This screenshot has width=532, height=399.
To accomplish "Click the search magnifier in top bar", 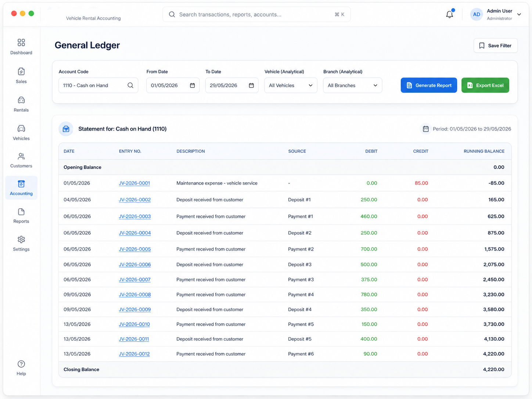I will 172,14.
